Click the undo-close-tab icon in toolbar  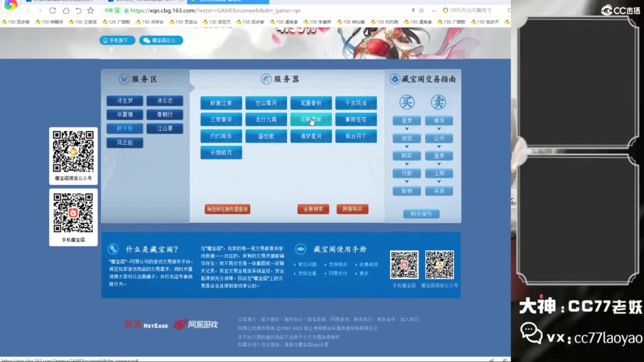[78, 10]
